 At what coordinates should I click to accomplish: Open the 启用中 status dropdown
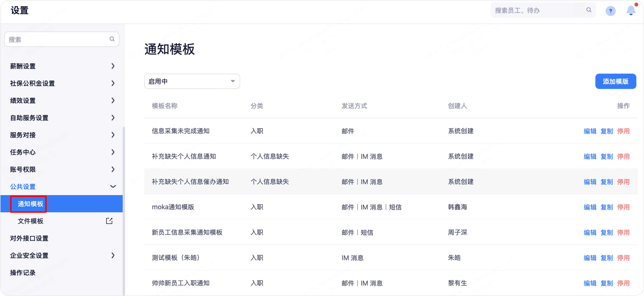coord(192,81)
